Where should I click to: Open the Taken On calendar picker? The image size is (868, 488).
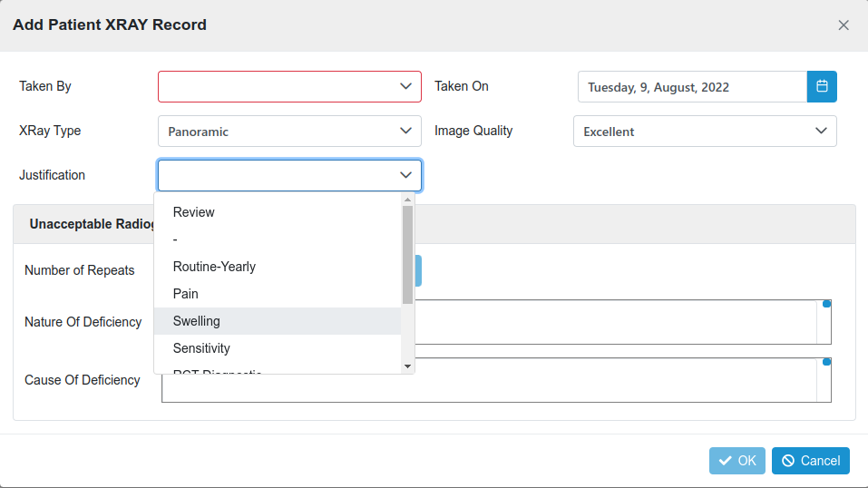pyautogui.click(x=822, y=87)
